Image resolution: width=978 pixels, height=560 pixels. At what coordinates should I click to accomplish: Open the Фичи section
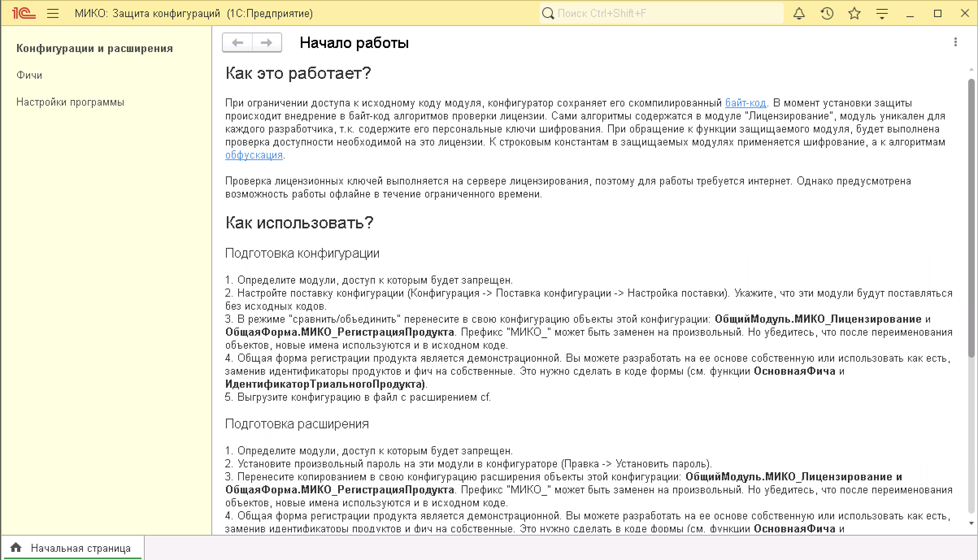tap(29, 75)
